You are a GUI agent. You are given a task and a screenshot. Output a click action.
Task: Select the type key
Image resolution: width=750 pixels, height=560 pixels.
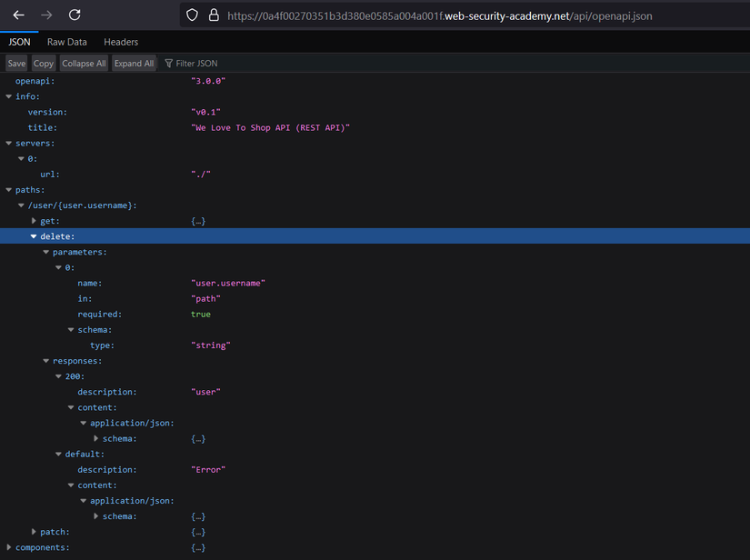pyautogui.click(x=102, y=345)
